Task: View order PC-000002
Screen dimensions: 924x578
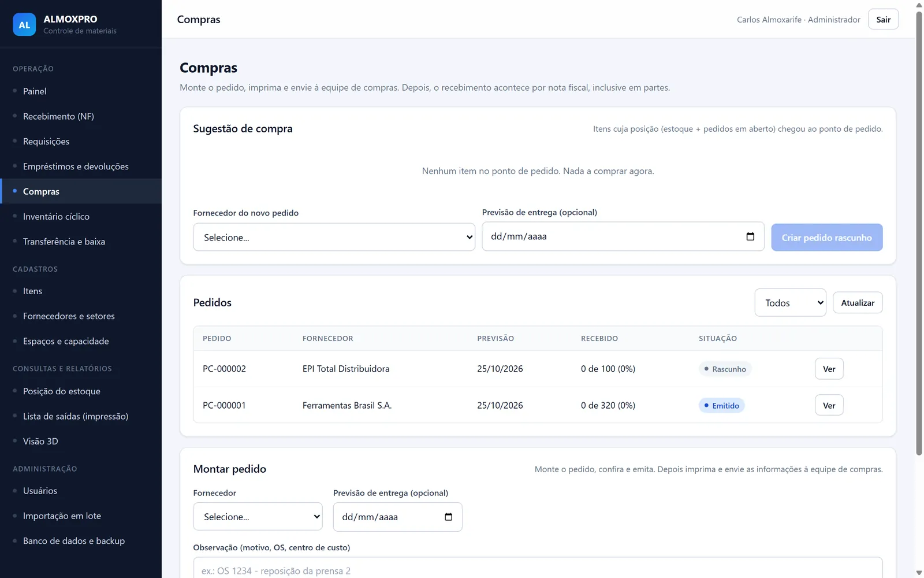Action: click(829, 369)
